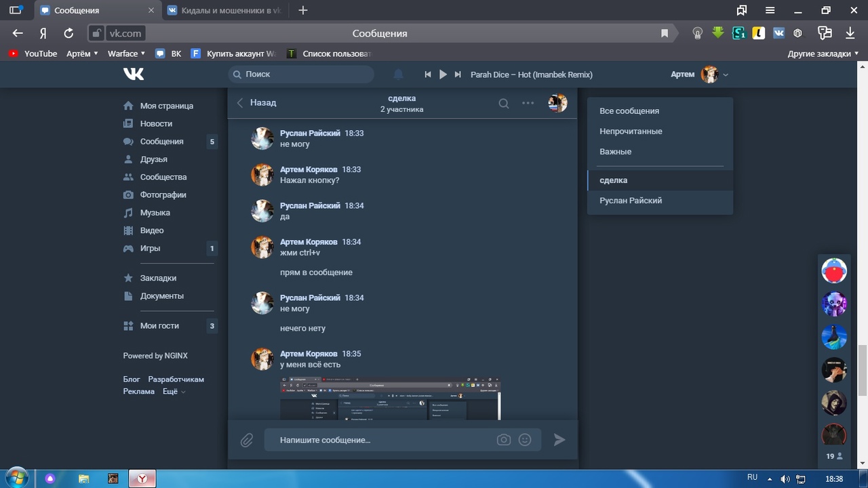Click the paperclip attach file icon

pyautogui.click(x=247, y=441)
